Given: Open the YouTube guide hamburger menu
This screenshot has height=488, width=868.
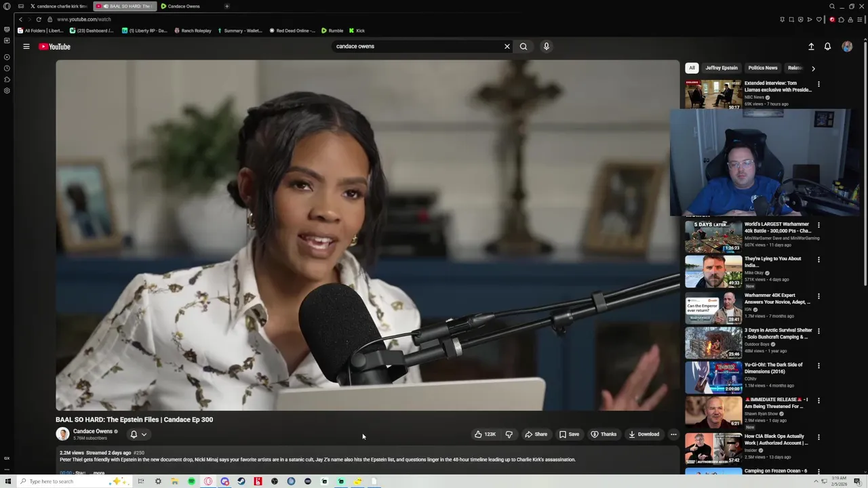Looking at the screenshot, I should click(26, 47).
